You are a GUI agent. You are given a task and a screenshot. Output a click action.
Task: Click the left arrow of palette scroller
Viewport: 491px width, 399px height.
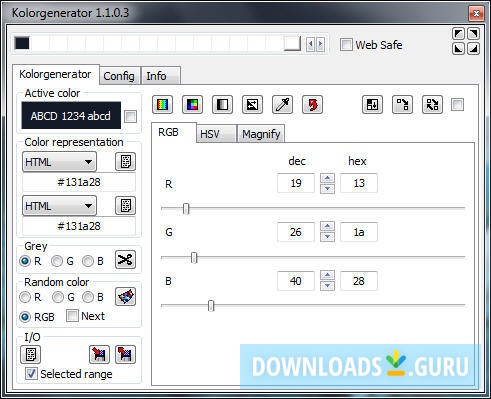tap(311, 44)
